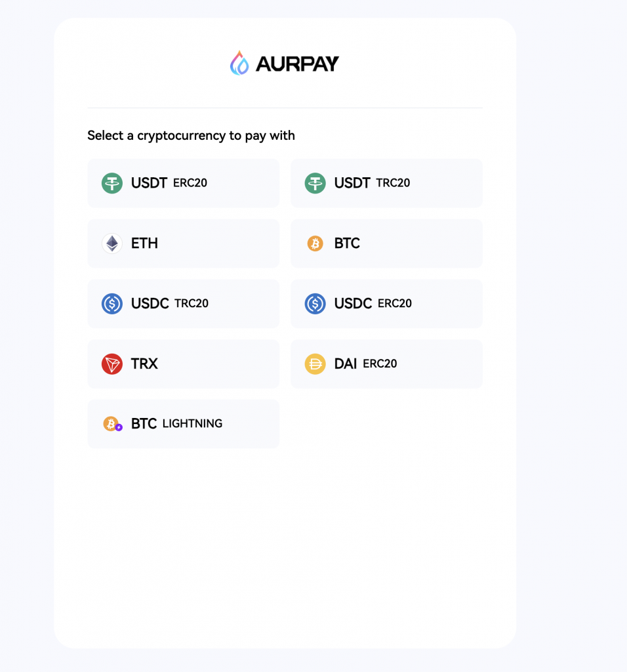Select USDC ERC20 payment card
This screenshot has width=627, height=672.
coord(387,303)
